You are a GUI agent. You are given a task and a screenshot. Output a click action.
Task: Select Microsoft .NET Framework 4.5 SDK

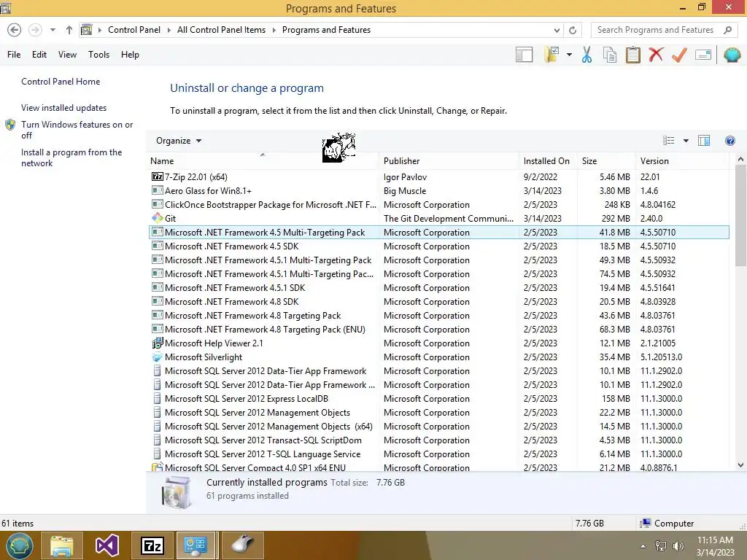pyautogui.click(x=439, y=246)
